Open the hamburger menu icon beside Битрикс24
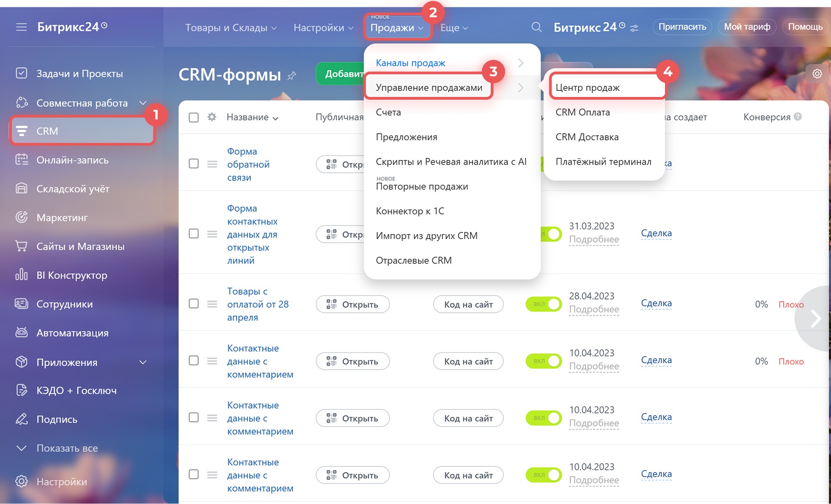The width and height of the screenshot is (831, 504). point(21,27)
